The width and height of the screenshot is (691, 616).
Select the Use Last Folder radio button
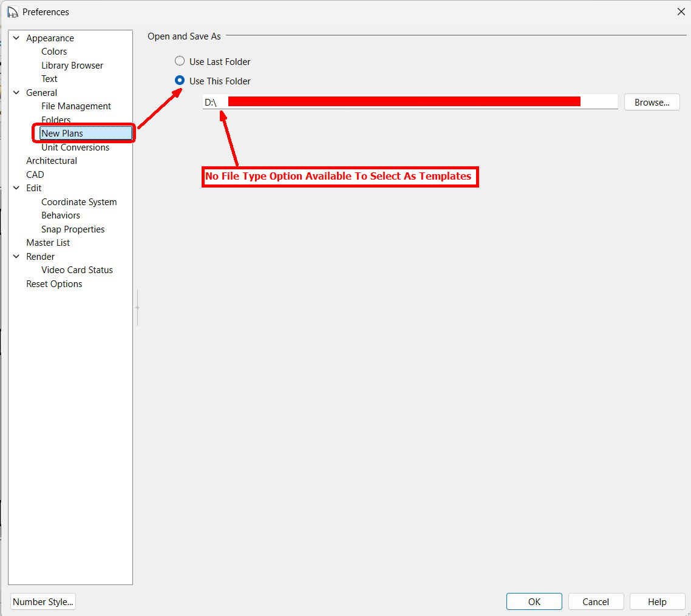coord(180,61)
